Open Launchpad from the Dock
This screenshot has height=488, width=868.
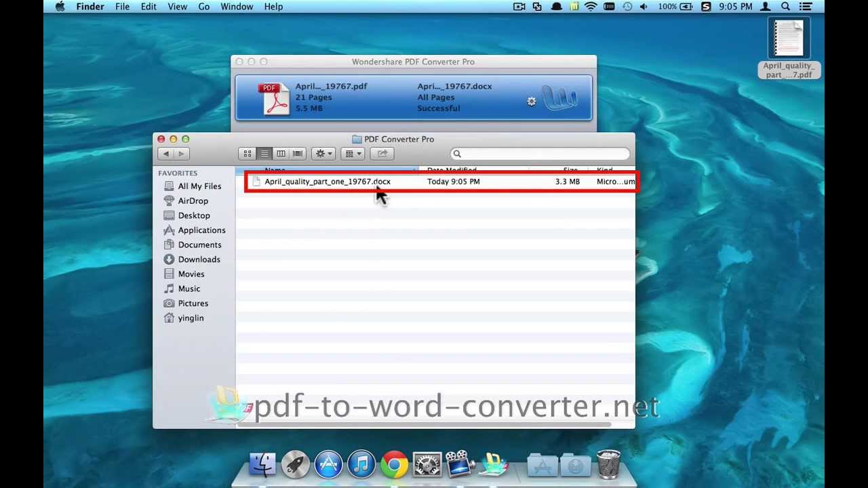(x=295, y=465)
